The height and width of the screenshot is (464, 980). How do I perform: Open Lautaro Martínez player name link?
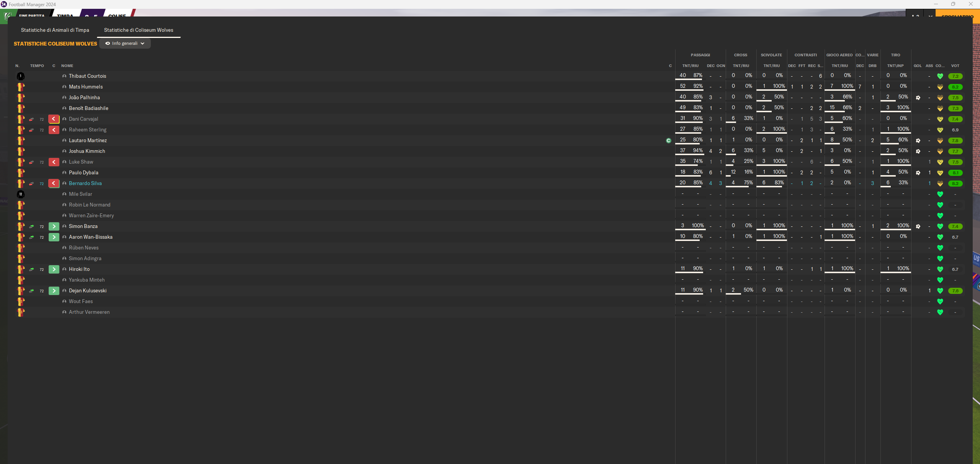pos(88,141)
